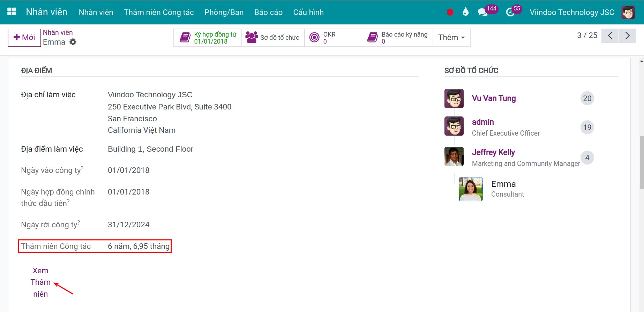The height and width of the screenshot is (312, 644).
Task: Go to the previous employee record arrow
Action: pyautogui.click(x=610, y=36)
